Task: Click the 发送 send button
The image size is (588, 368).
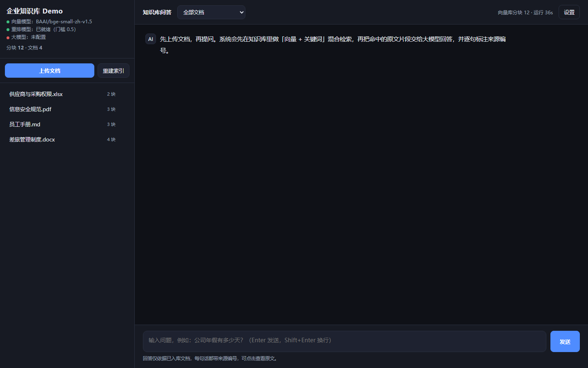Action: (x=565, y=341)
